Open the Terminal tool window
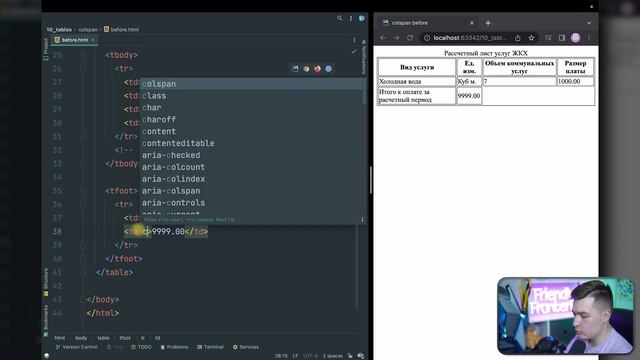 pyautogui.click(x=210, y=347)
